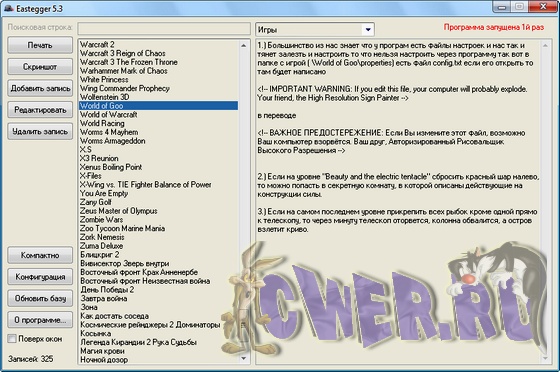Select World of Warcraft entry
The width and height of the screenshot is (560, 372).
click(x=158, y=115)
